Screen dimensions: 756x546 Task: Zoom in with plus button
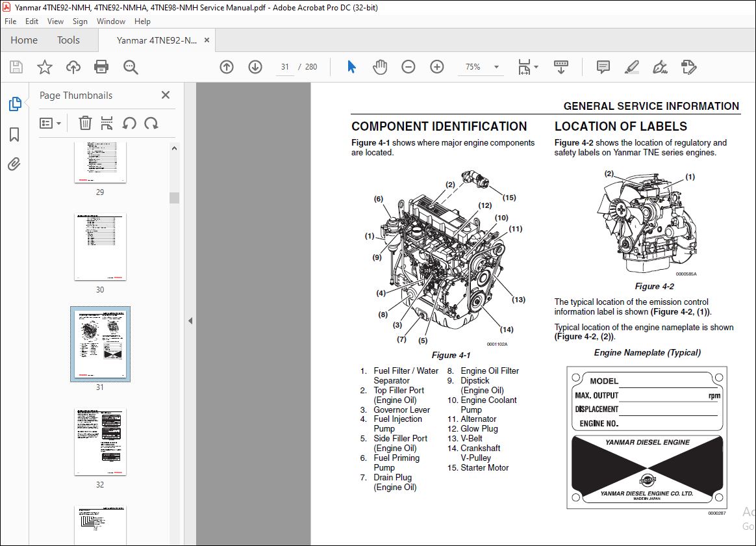437,67
